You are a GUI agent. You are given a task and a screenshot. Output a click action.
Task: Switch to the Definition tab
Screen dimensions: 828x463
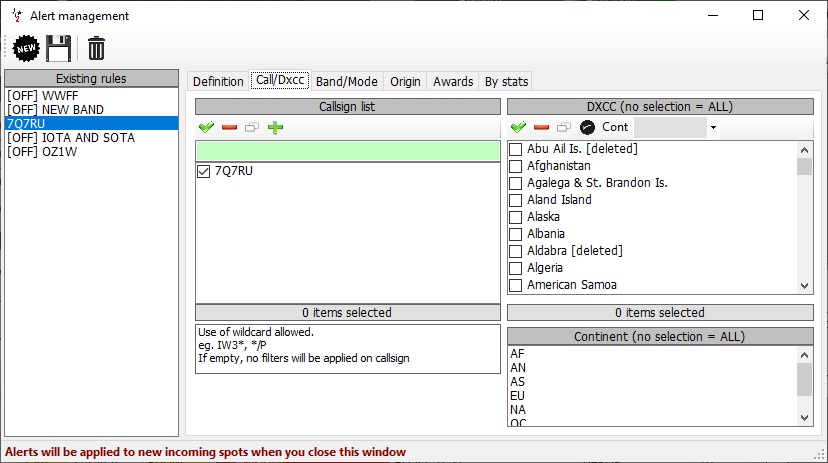[x=218, y=82]
